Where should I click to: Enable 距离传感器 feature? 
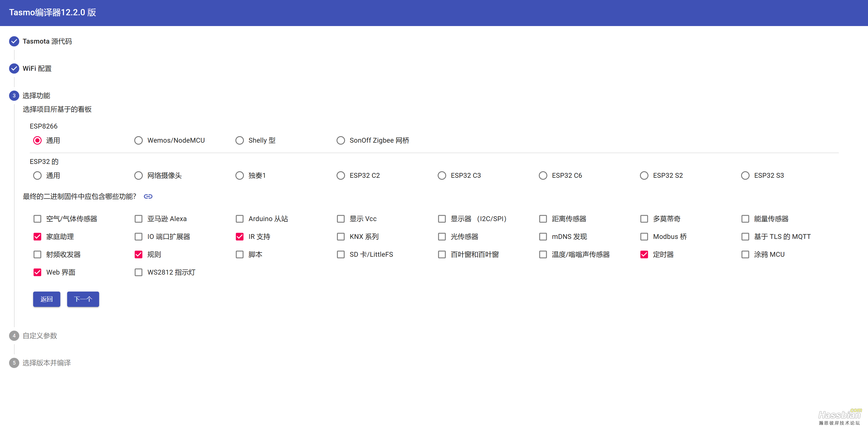(543, 219)
